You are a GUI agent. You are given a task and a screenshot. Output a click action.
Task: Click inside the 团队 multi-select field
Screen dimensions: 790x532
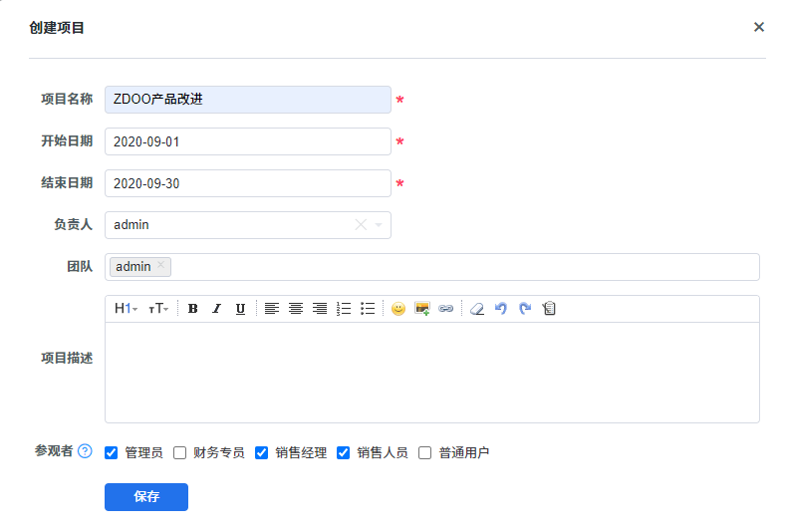[x=432, y=267]
